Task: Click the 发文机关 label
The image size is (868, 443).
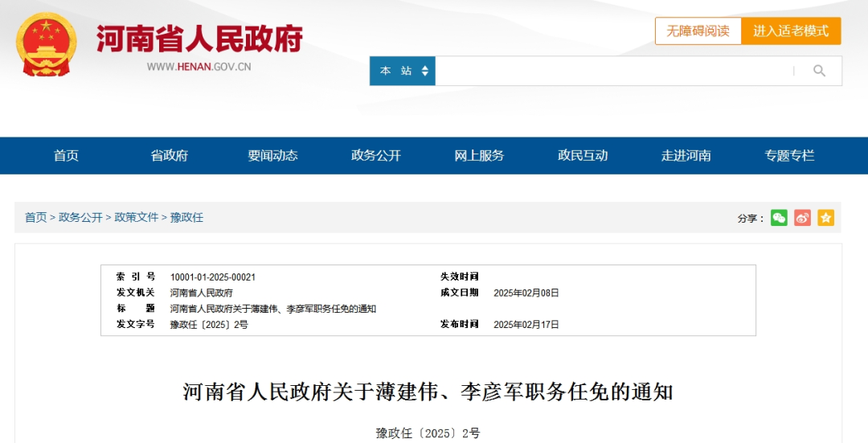Action: (x=136, y=293)
